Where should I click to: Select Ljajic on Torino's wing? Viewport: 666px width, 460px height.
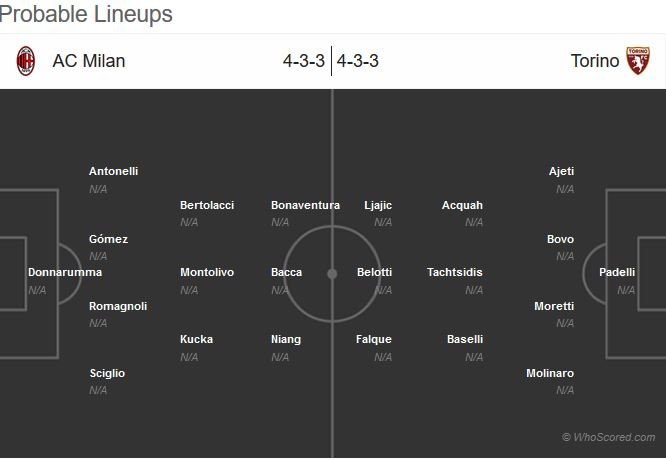(378, 206)
